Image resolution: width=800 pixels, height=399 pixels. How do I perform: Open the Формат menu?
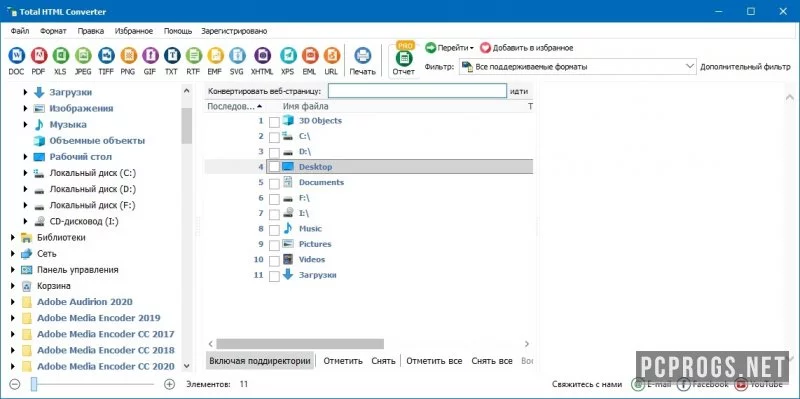53,31
